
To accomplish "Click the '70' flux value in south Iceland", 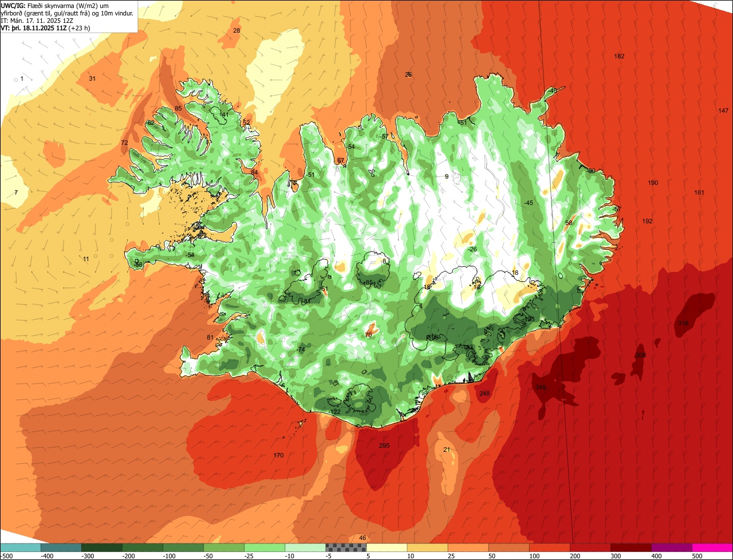I will (x=368, y=334).
